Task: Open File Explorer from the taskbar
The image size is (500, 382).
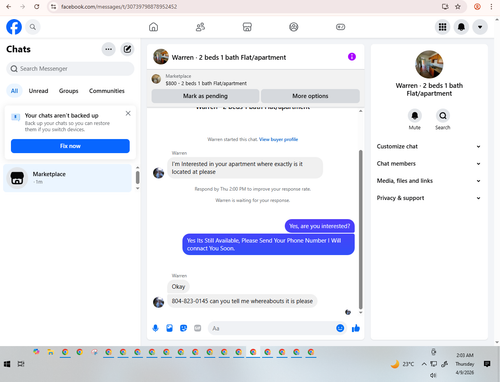Action: [51, 352]
